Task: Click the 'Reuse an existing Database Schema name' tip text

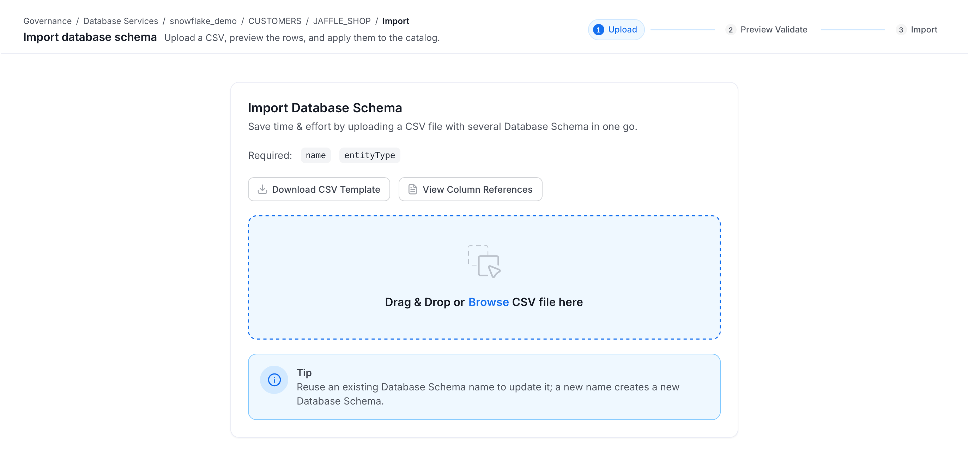Action: pos(488,394)
